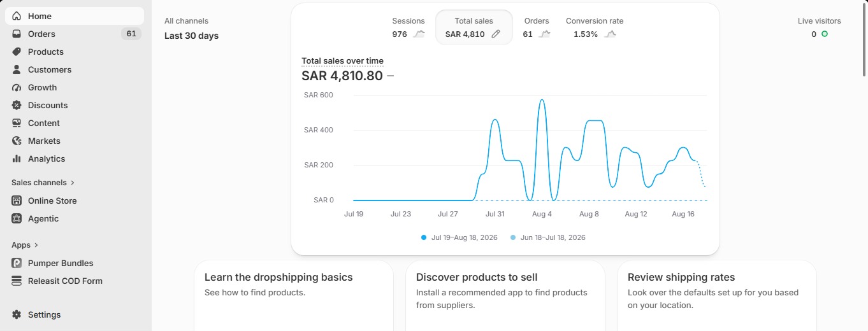Navigate to Customers
This screenshot has height=331, width=868.
(x=75, y=69)
